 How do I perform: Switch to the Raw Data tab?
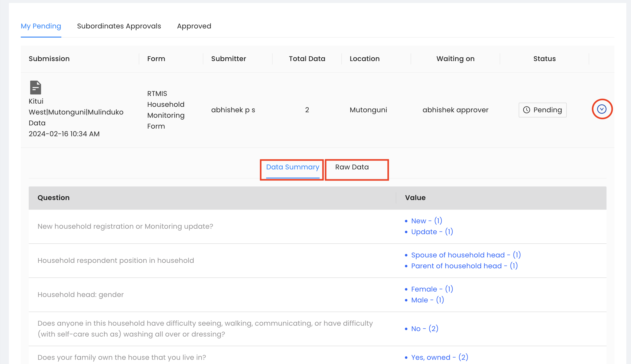(x=352, y=167)
